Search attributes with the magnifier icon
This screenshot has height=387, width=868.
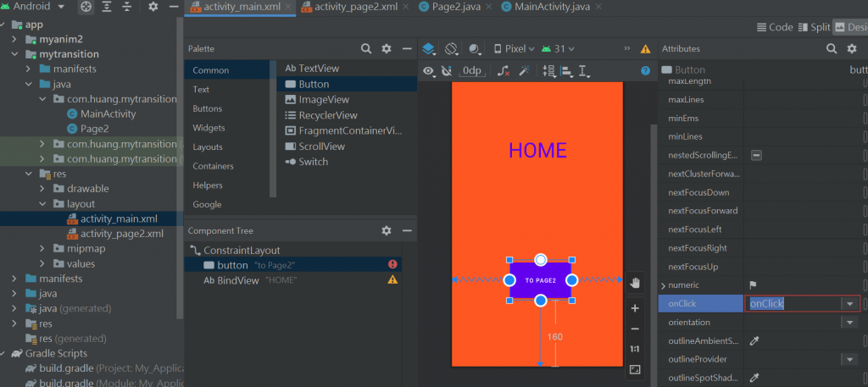tap(832, 48)
